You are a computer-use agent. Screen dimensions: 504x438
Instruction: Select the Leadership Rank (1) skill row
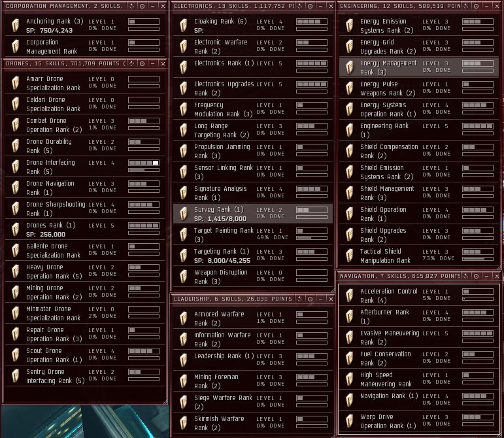point(253,360)
